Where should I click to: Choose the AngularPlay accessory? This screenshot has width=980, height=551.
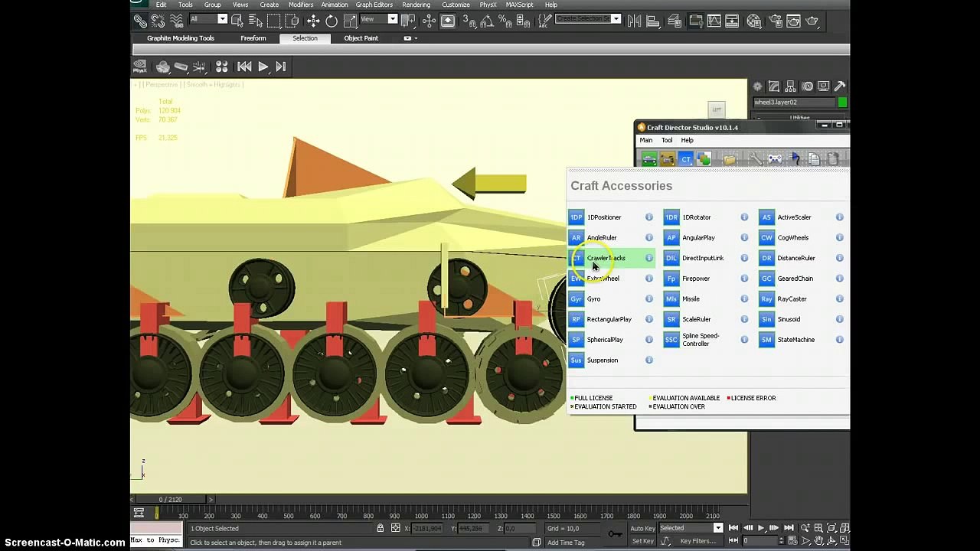pyautogui.click(x=698, y=238)
